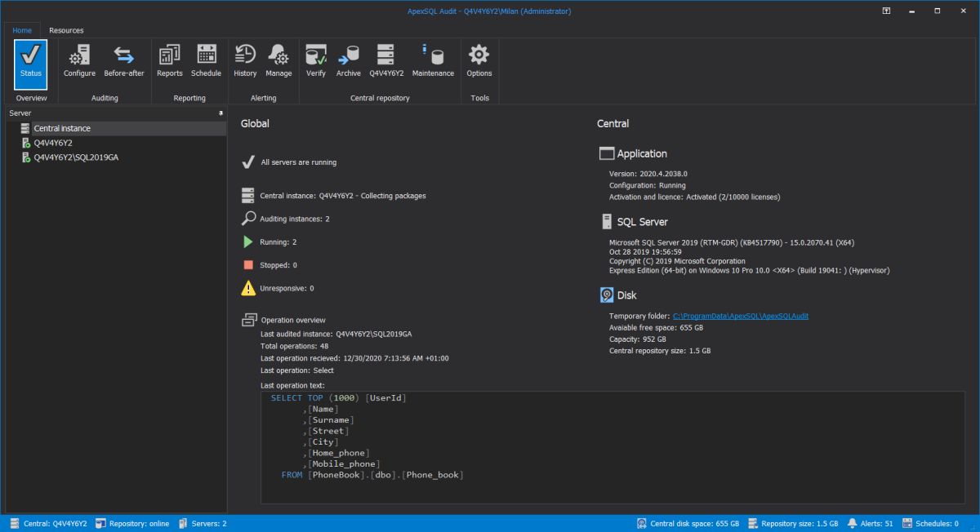Open the Before-after auditing tool
This screenshot has width=980, height=532.
(124, 61)
